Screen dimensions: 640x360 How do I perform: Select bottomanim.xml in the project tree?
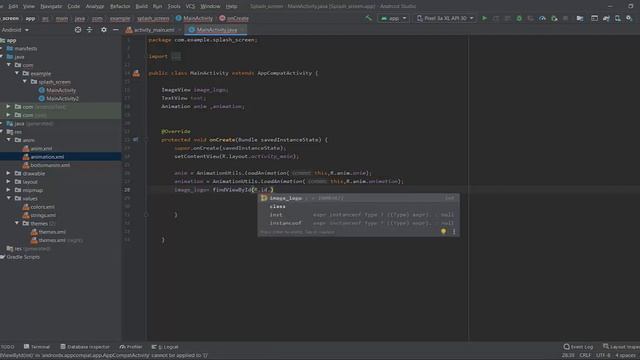coord(46,165)
